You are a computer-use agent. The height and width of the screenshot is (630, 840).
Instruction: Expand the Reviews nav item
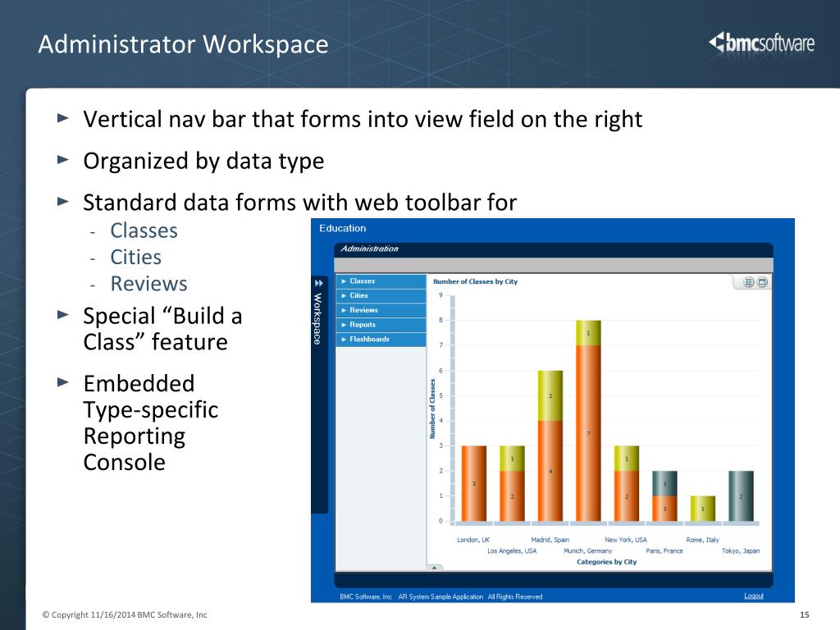[x=381, y=310]
